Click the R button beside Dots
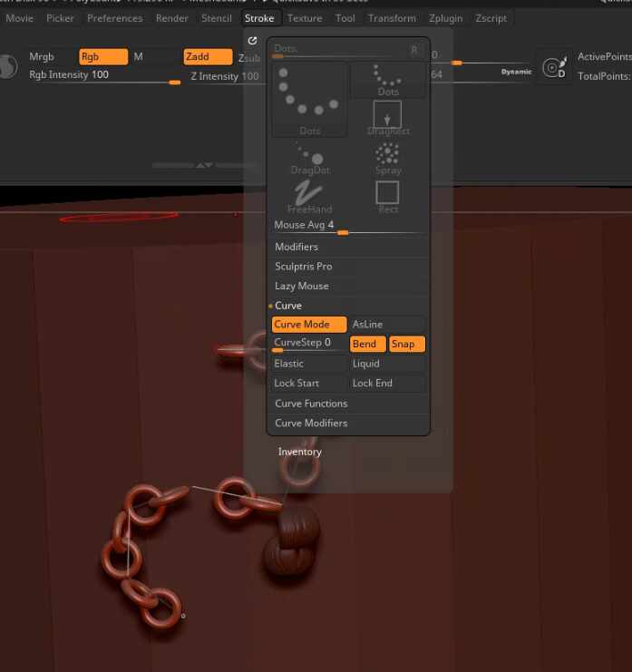Viewport: 632px width, 672px height. pyautogui.click(x=413, y=50)
